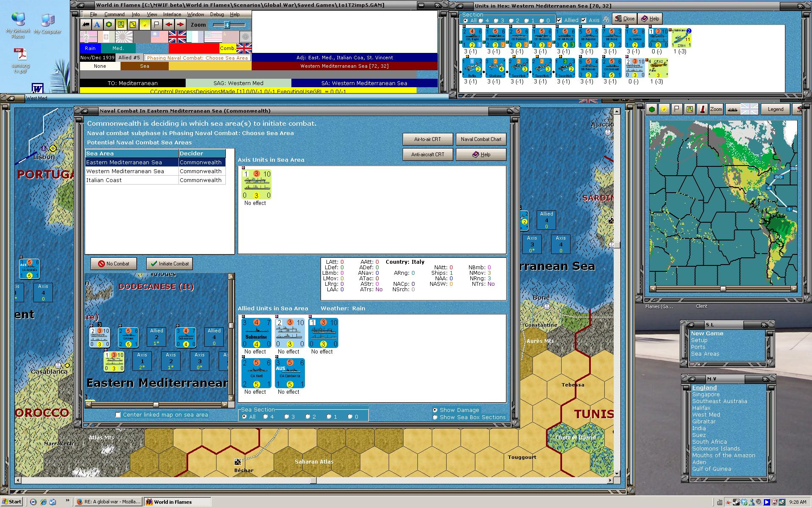Select Show Sea Box Sections option
This screenshot has width=812, height=508.
click(435, 417)
